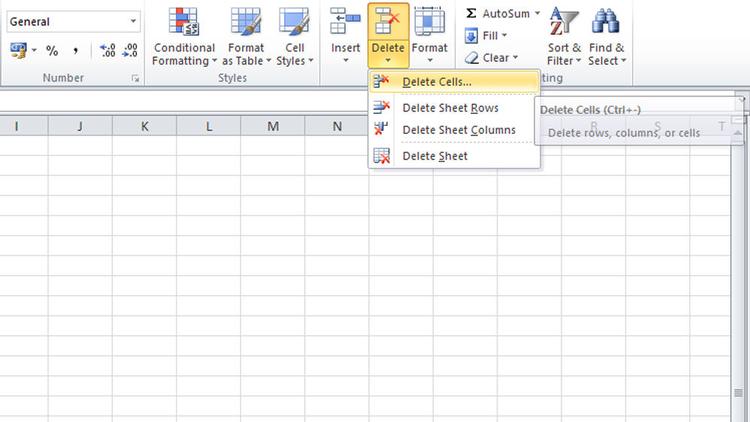
Task: Select Delete Sheet menu entry
Action: [x=434, y=156]
